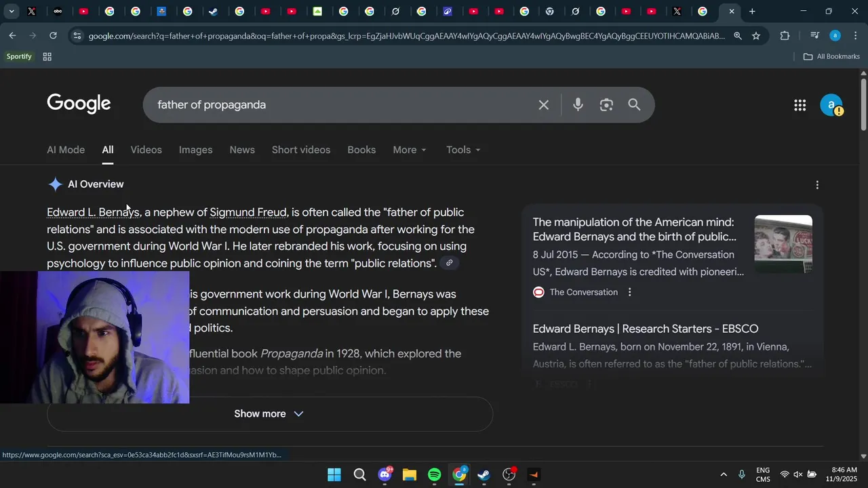Open File Explorer from the taskbar
This screenshot has width=868, height=488.
[410, 474]
